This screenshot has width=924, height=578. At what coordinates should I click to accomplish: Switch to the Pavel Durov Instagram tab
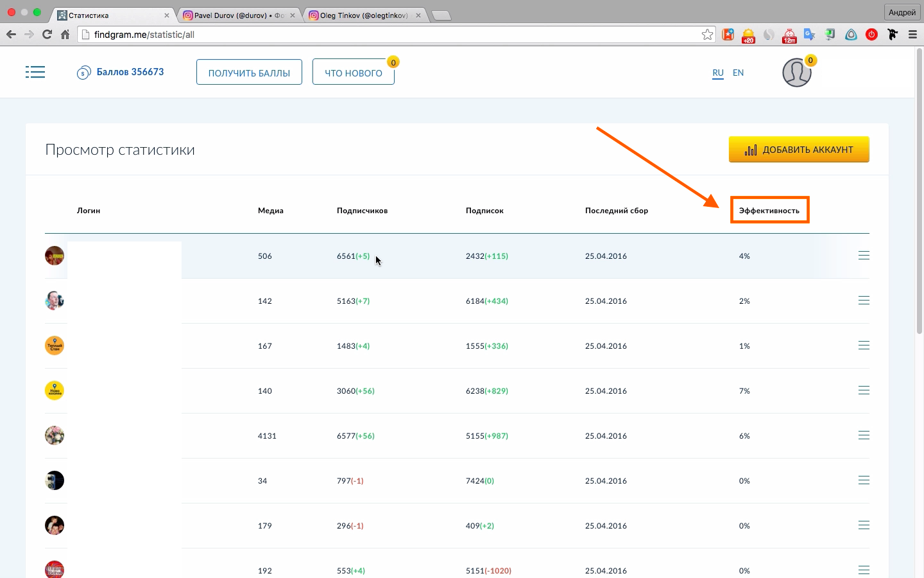click(239, 15)
